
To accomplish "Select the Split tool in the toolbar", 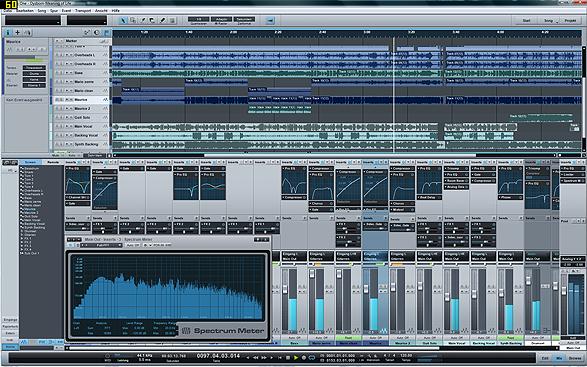I will tap(143, 20).
